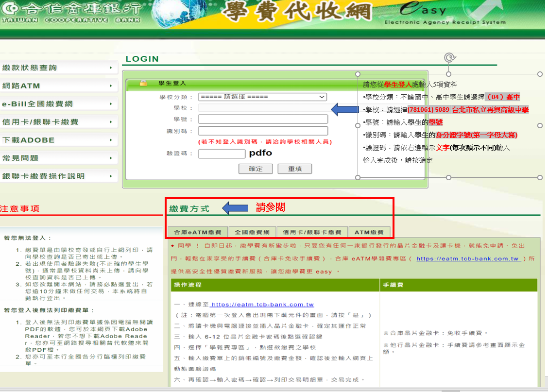The image size is (548, 392).
Task: Click the 學生登入 panel title
Action: [172, 83]
